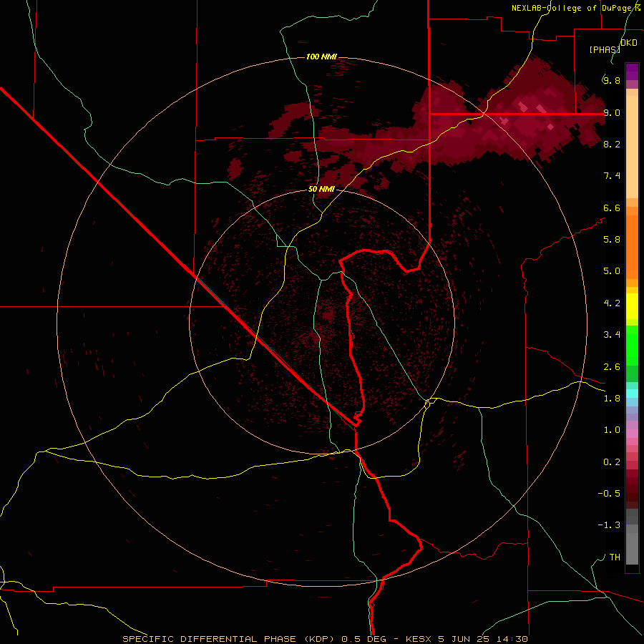Pick the bright green color bar segment
This screenshot has height=644, width=644.
click(632, 346)
